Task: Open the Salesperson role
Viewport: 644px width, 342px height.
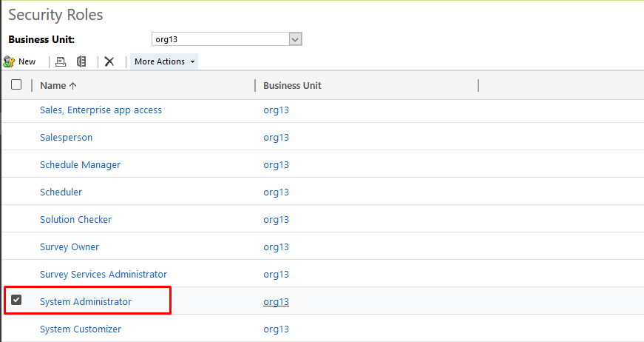Action: click(x=66, y=138)
